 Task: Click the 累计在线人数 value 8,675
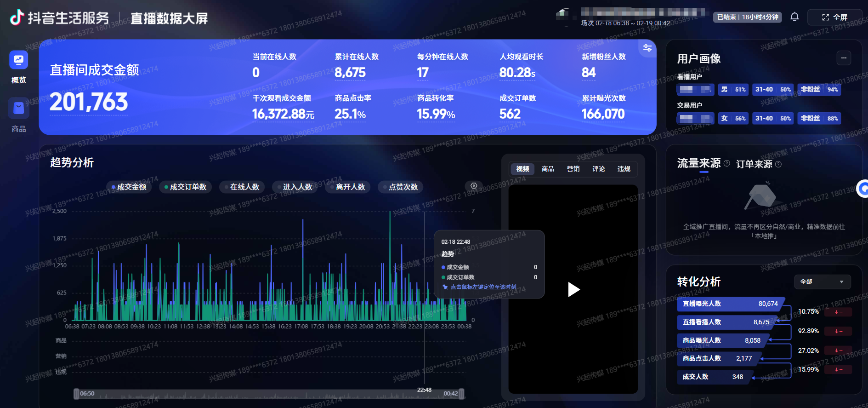(x=350, y=73)
